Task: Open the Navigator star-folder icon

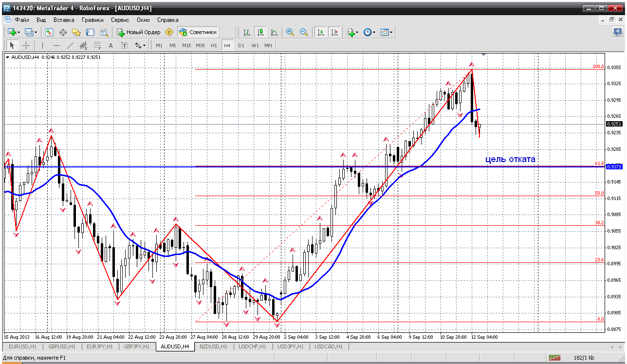Action: 76,32
